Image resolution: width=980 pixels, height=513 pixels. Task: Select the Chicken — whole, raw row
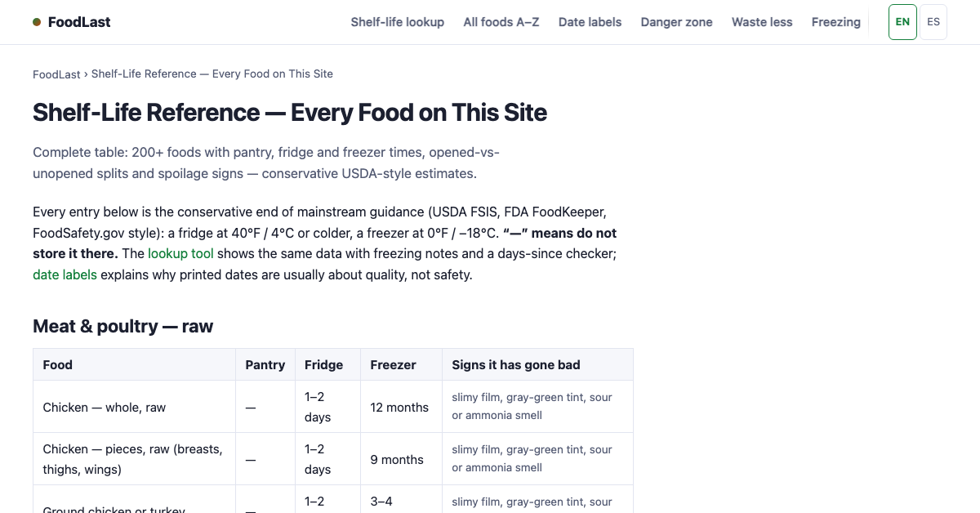(333, 407)
